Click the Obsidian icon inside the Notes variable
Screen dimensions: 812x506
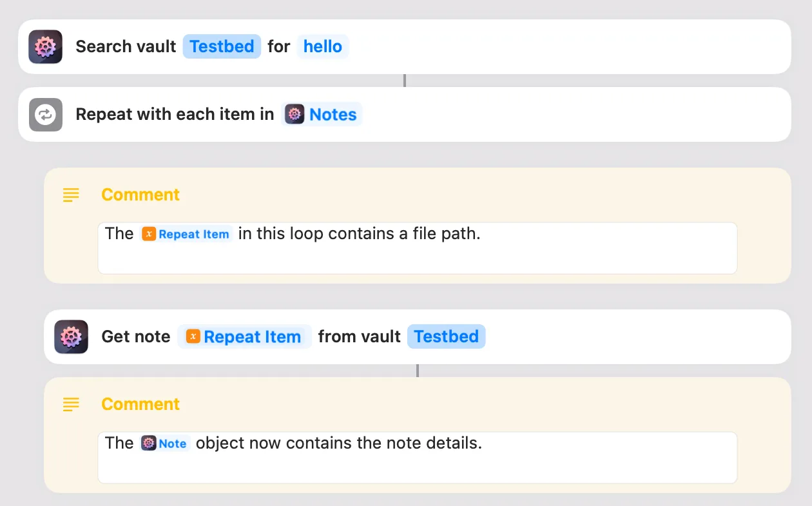295,114
